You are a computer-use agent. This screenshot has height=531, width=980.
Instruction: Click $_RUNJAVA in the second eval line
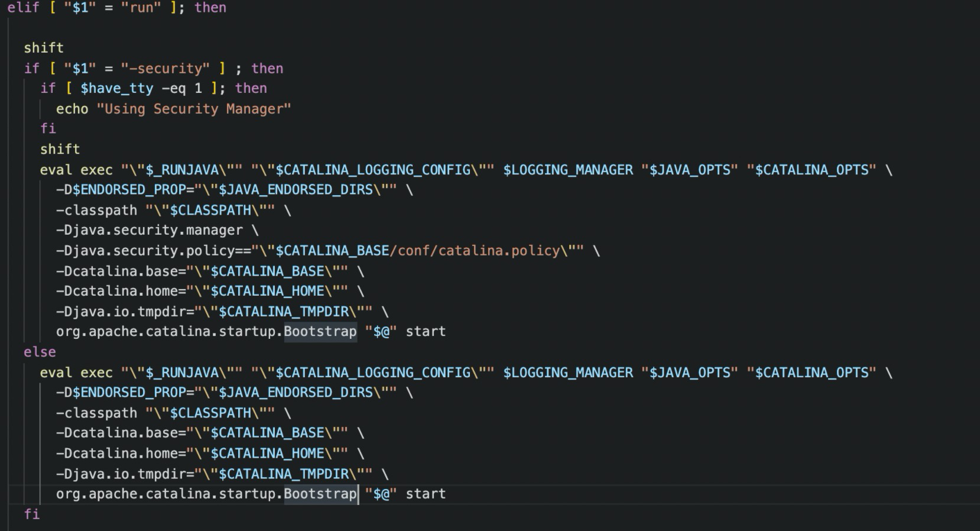pyautogui.click(x=182, y=373)
